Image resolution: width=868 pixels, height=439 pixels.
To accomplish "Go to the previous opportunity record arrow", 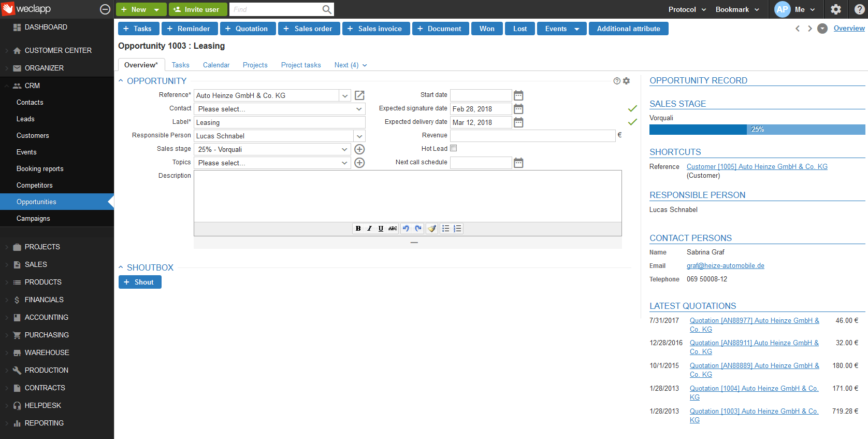I will [x=798, y=29].
